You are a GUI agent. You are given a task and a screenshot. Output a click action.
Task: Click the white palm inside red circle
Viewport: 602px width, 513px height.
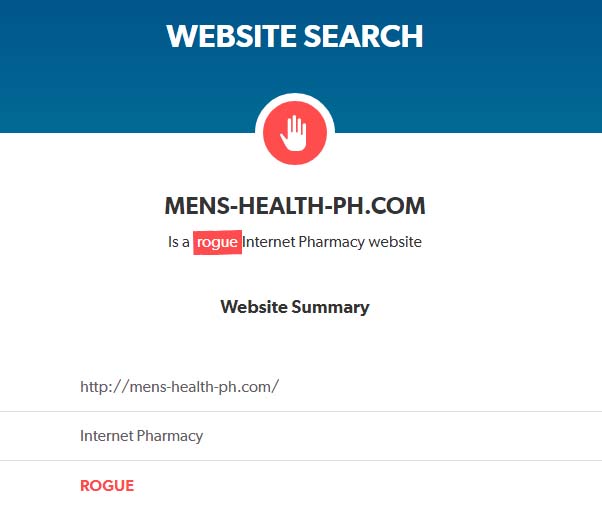(294, 133)
